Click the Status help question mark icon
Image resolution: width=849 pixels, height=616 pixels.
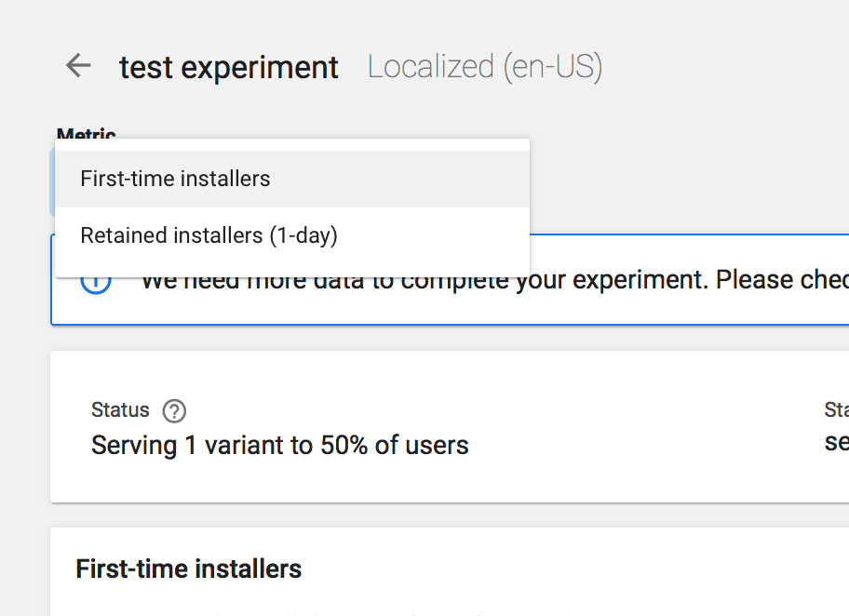[x=174, y=410]
